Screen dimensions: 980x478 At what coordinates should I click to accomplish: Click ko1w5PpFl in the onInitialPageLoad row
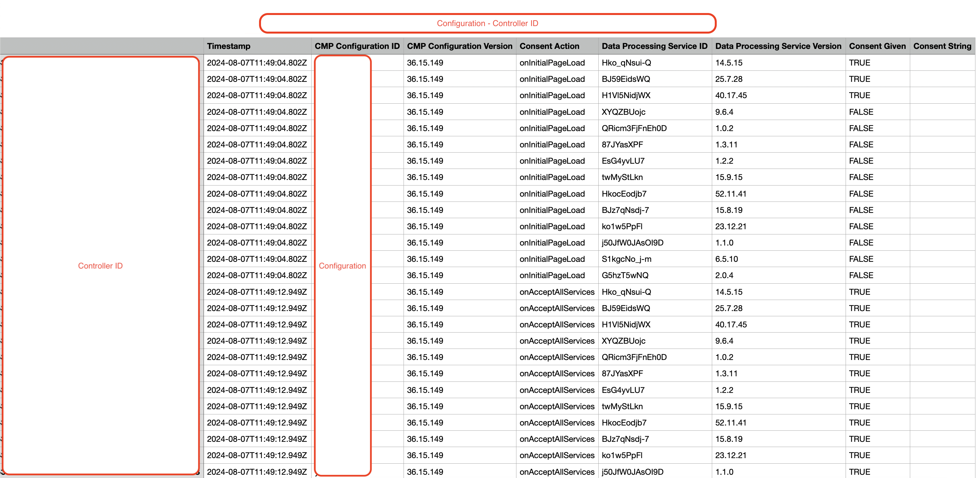tap(622, 227)
